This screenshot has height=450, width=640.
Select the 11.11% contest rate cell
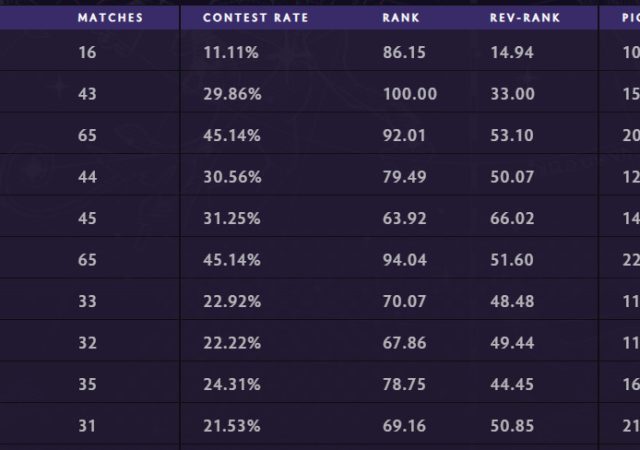tap(231, 52)
